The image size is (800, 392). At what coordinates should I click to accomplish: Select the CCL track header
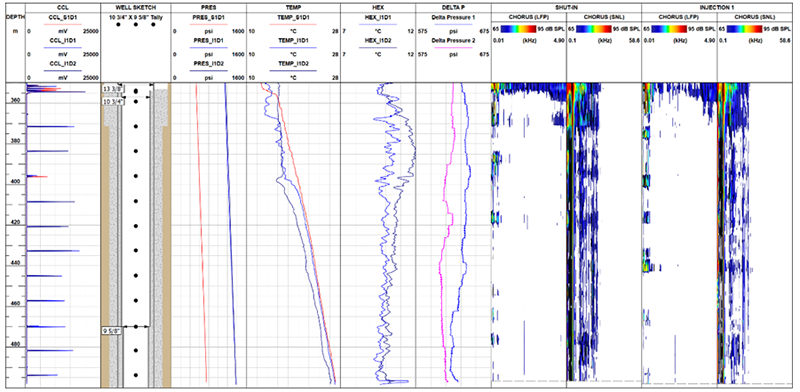coord(63,8)
